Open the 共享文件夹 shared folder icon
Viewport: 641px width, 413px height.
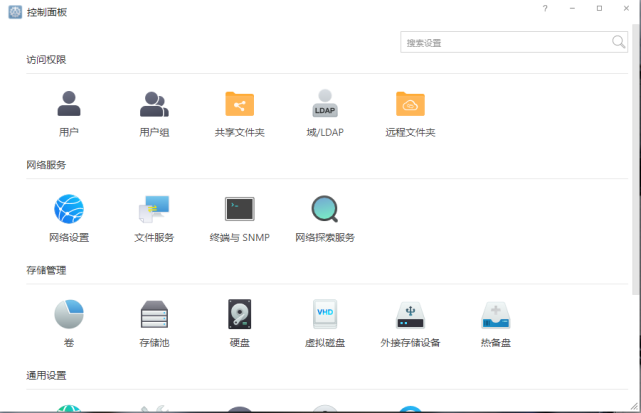240,104
